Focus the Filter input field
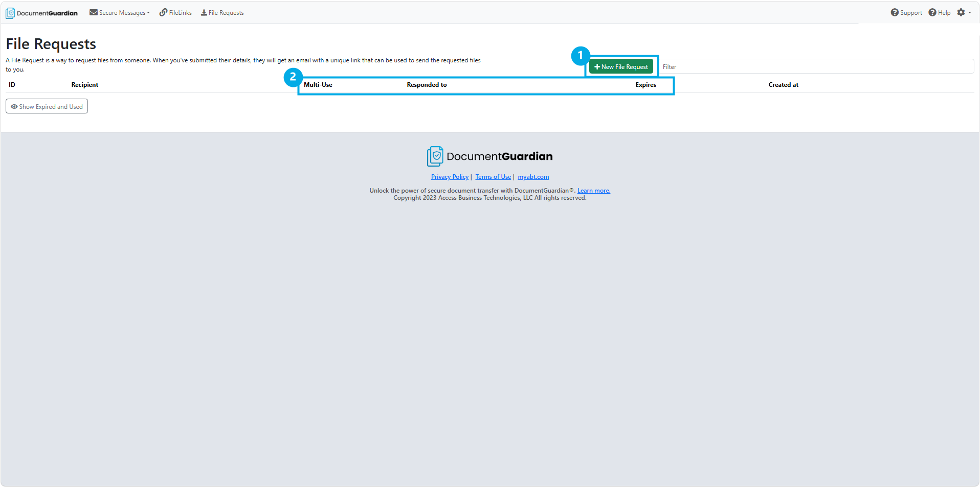This screenshot has height=487, width=980. click(x=816, y=67)
